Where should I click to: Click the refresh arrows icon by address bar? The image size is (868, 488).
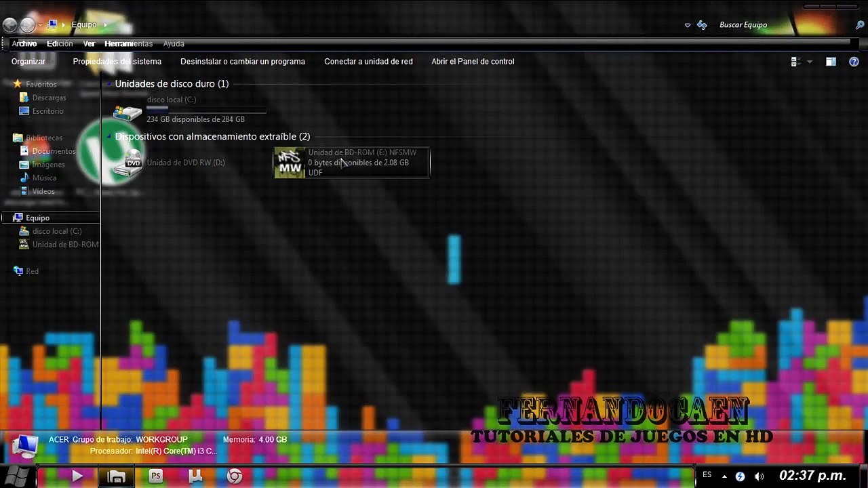coord(703,25)
